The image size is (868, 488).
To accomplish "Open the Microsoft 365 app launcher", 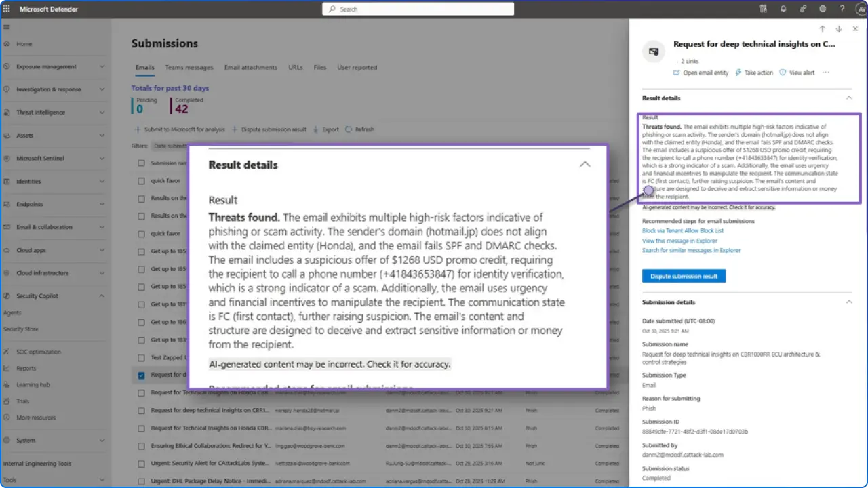I will tap(7, 9).
